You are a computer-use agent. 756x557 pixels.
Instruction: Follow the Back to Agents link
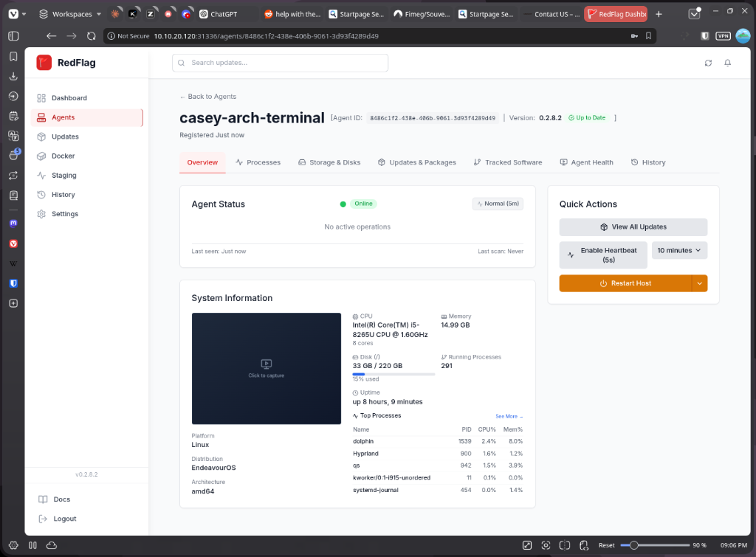(207, 97)
